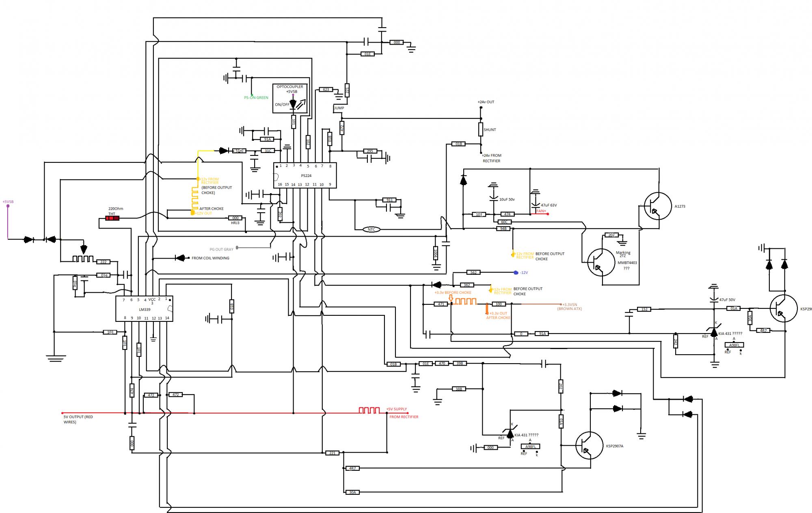This screenshot has height=513, width=812.
Task: Click the +24v OUT label
Action: pos(486,102)
